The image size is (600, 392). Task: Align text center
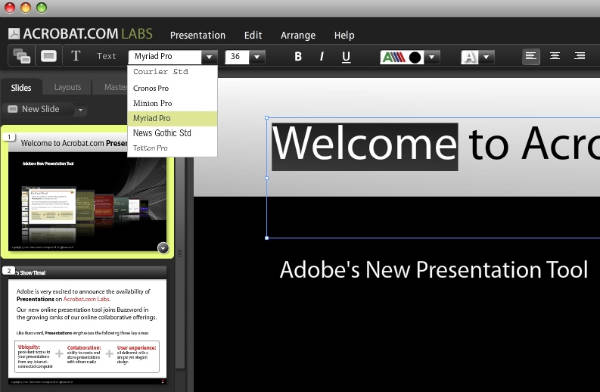pyautogui.click(x=555, y=56)
